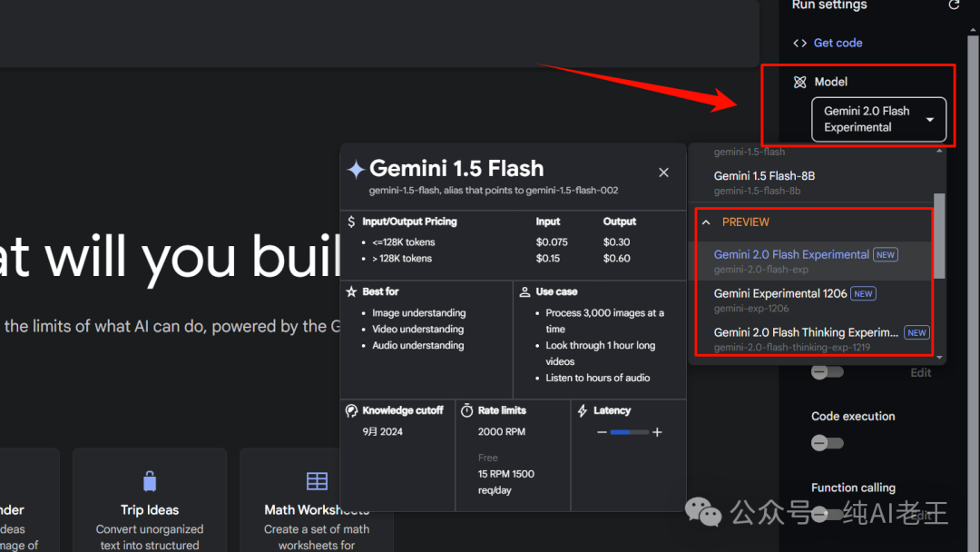Click the $0.60 output price value
This screenshot has height=552, width=980.
616,258
